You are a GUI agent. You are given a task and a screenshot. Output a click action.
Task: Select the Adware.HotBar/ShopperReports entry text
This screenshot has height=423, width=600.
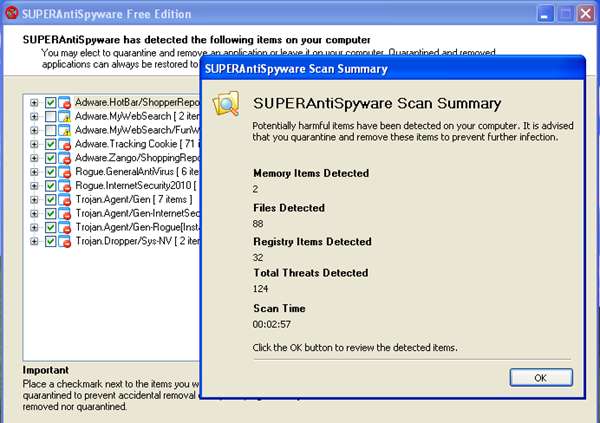(137, 102)
